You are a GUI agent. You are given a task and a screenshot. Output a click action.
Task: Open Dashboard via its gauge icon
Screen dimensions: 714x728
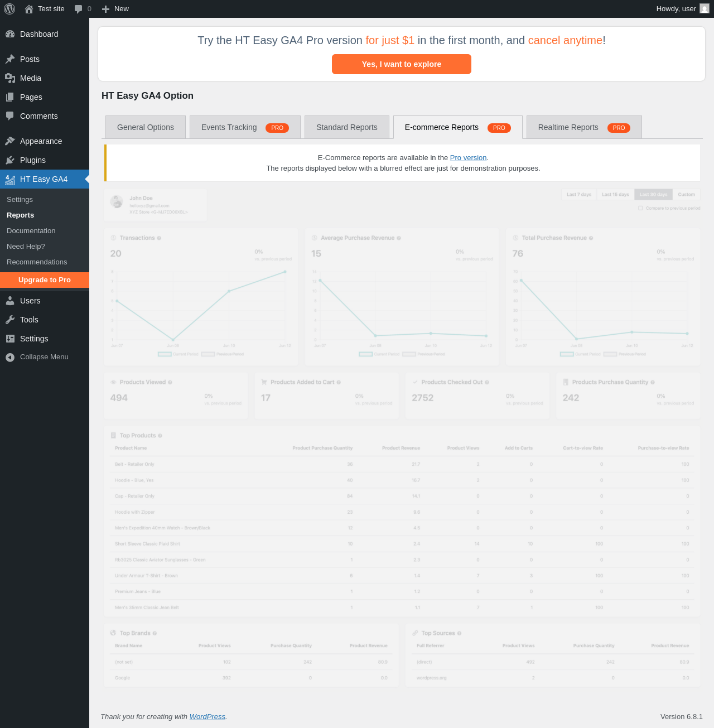point(10,34)
